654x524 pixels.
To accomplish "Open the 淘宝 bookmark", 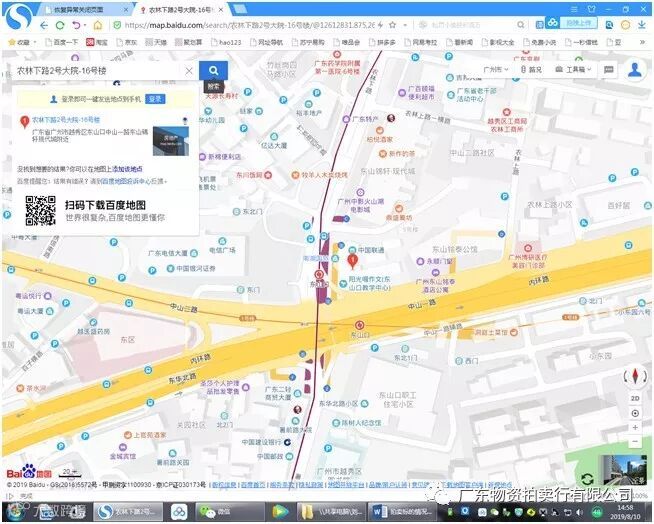I will 97,42.
